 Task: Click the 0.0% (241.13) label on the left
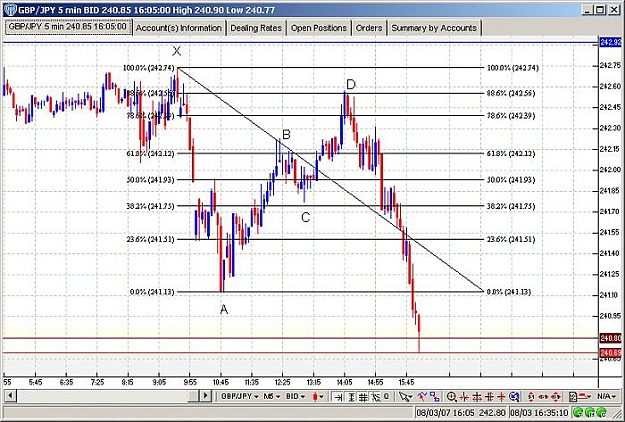coord(152,292)
